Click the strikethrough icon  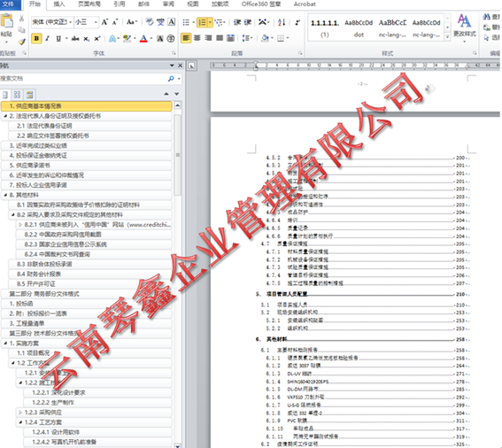click(x=75, y=38)
